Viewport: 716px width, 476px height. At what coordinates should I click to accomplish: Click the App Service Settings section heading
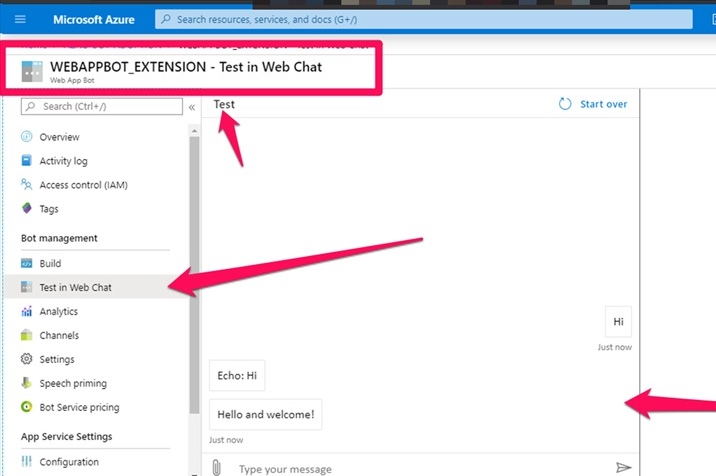pyautogui.click(x=66, y=437)
